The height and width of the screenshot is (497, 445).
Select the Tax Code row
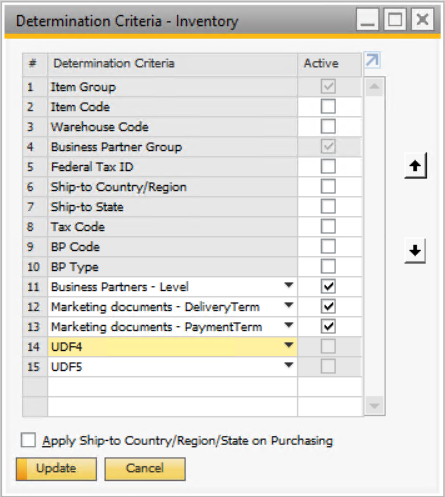[x=192, y=227]
